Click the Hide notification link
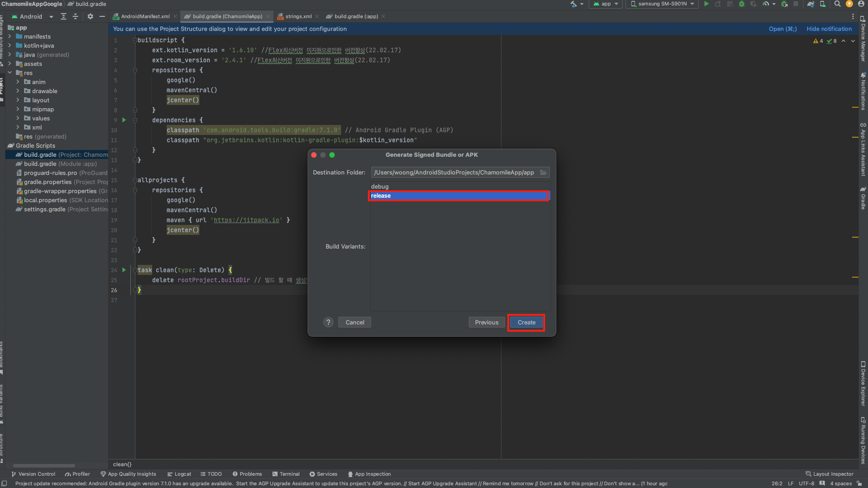Image resolution: width=868 pixels, height=488 pixels. point(829,29)
